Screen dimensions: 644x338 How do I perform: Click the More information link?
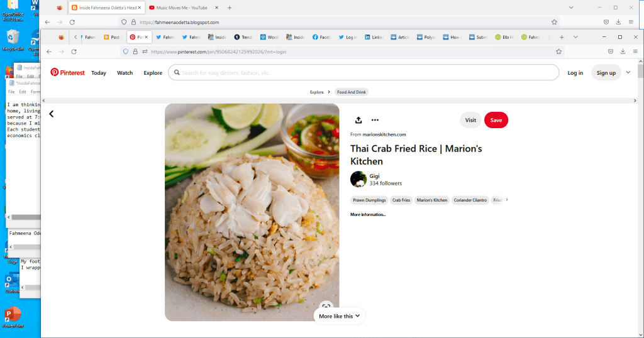click(367, 214)
